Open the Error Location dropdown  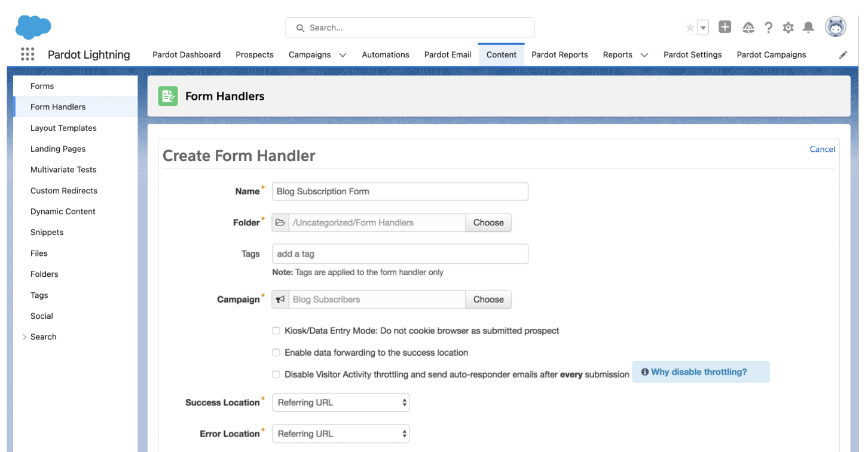tap(341, 433)
